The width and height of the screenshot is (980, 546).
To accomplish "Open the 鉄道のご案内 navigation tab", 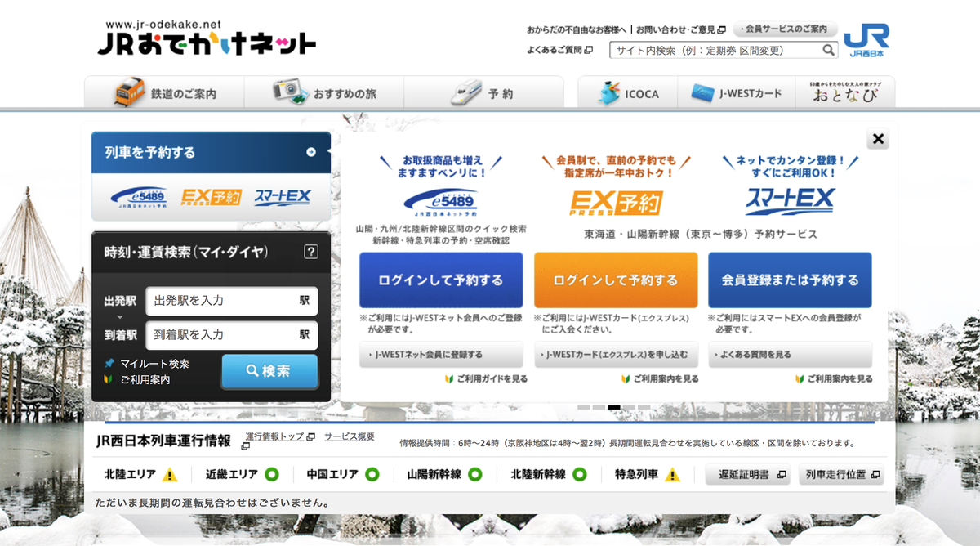I will 164,93.
